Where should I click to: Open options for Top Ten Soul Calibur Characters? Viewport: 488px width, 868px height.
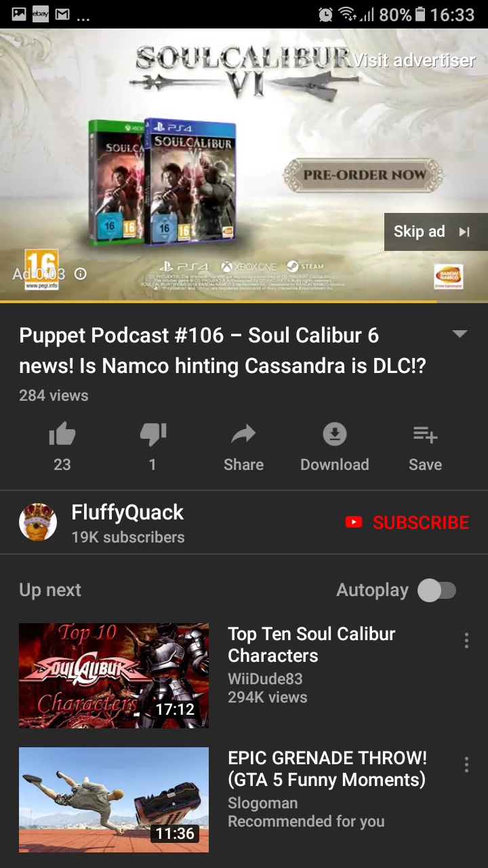(x=466, y=641)
